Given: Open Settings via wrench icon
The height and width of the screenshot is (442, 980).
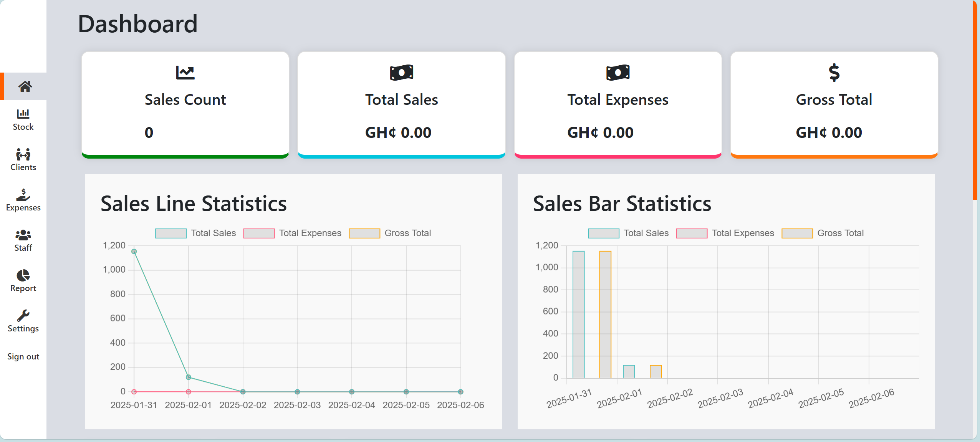Looking at the screenshot, I should click(x=23, y=316).
